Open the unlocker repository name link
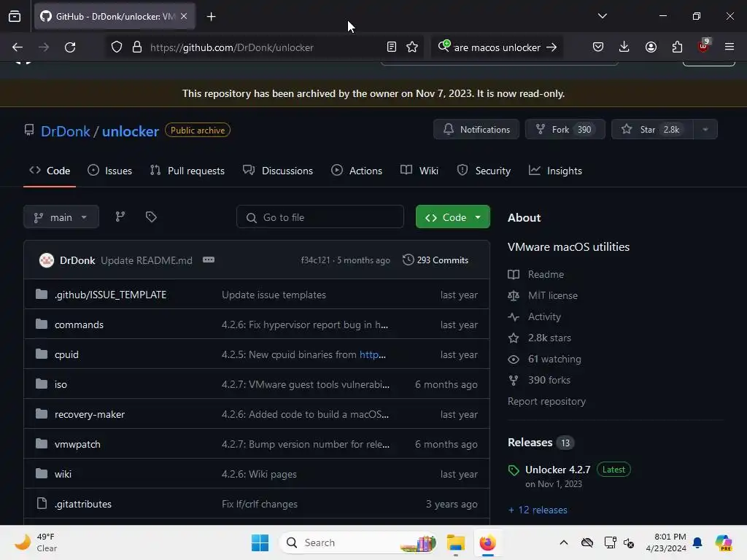The image size is (747, 560). (130, 131)
